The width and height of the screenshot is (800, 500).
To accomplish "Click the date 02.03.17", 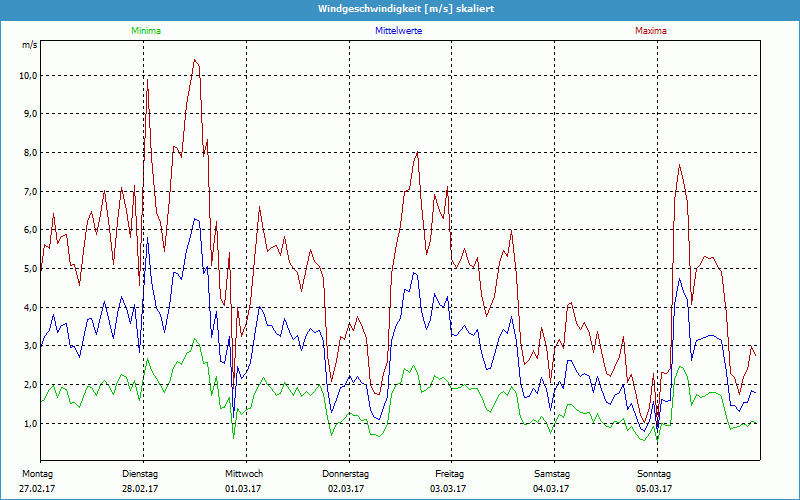I will click(x=346, y=489).
